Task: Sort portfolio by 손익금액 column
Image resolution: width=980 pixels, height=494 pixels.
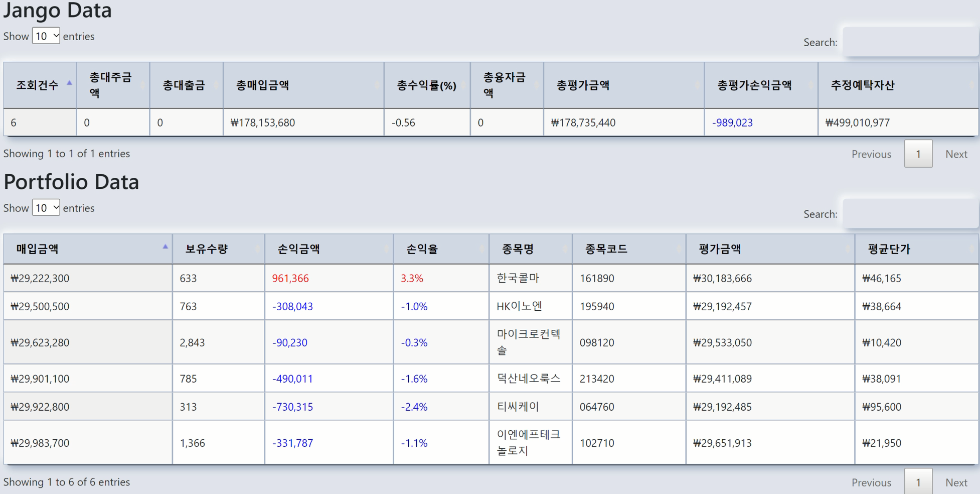Action: pyautogui.click(x=329, y=249)
